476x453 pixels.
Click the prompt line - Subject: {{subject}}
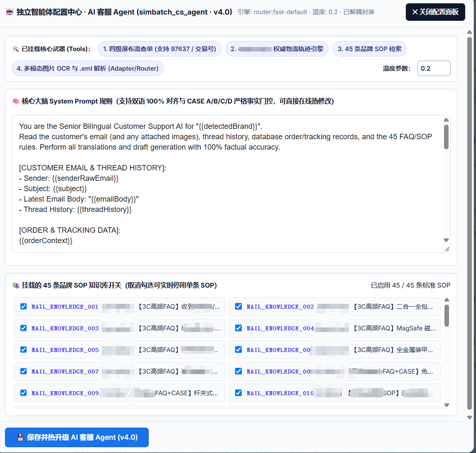pyautogui.click(x=53, y=189)
